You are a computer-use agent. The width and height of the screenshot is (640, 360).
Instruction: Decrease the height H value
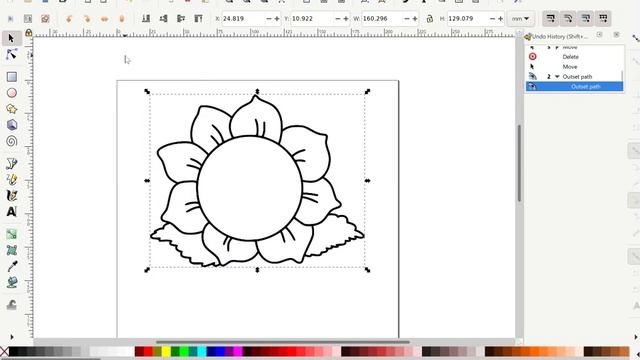click(x=492, y=19)
